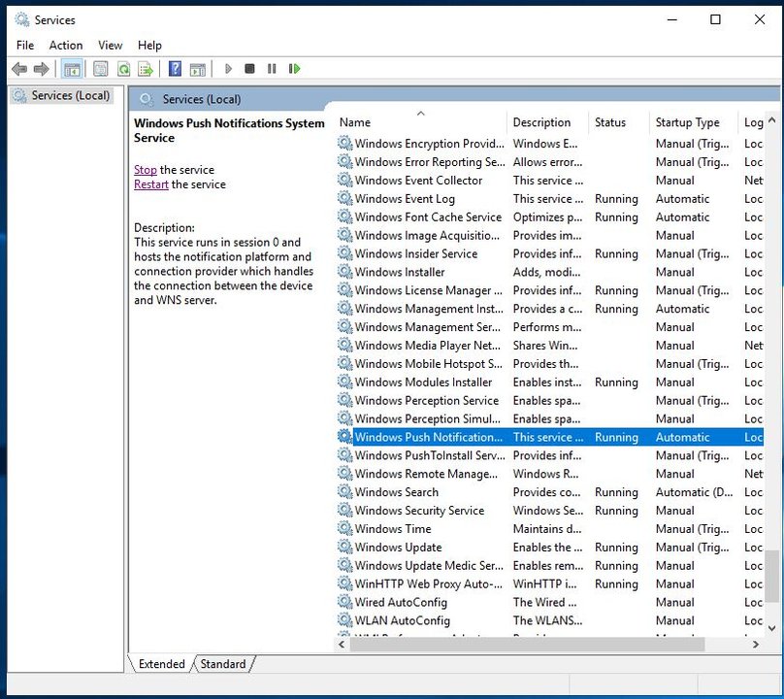Viewport: 784px width, 699px height.
Task: Click gear icon of Windows Modules Installer
Action: tap(344, 382)
